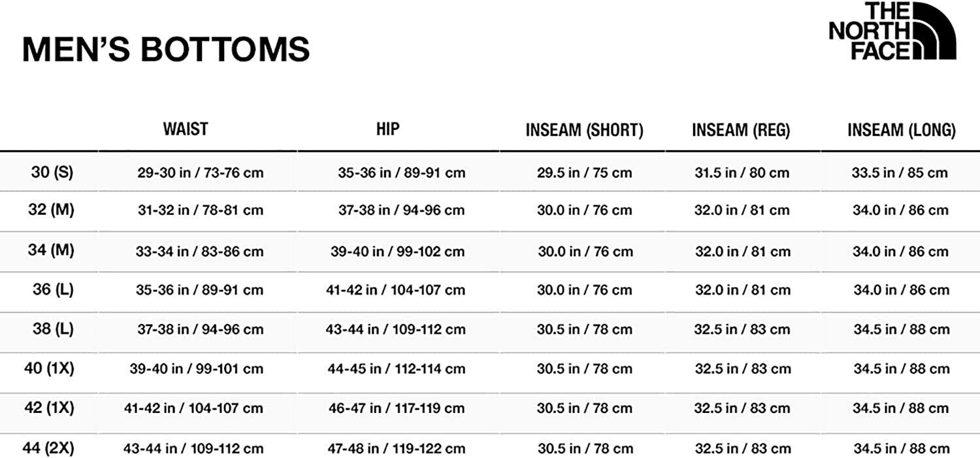The image size is (980, 458).
Task: Click the INSEAM (REG) column header
Action: click(741, 130)
